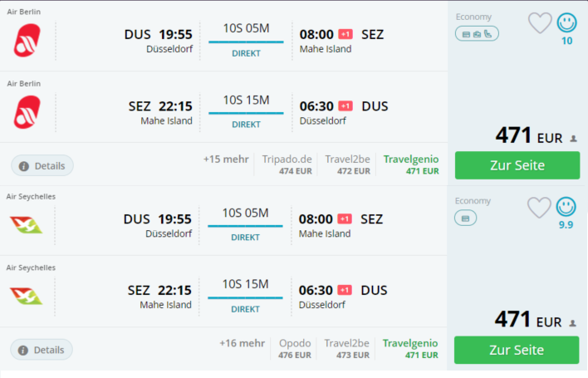
Task: Favorite the Air Berlin flight with heart icon
Action: click(x=540, y=23)
